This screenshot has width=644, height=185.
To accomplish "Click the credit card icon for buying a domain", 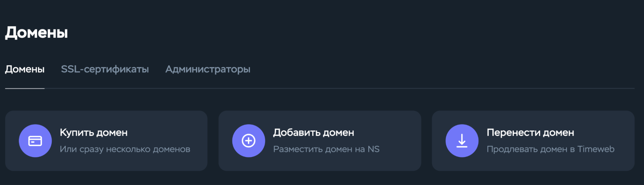I will click(35, 141).
